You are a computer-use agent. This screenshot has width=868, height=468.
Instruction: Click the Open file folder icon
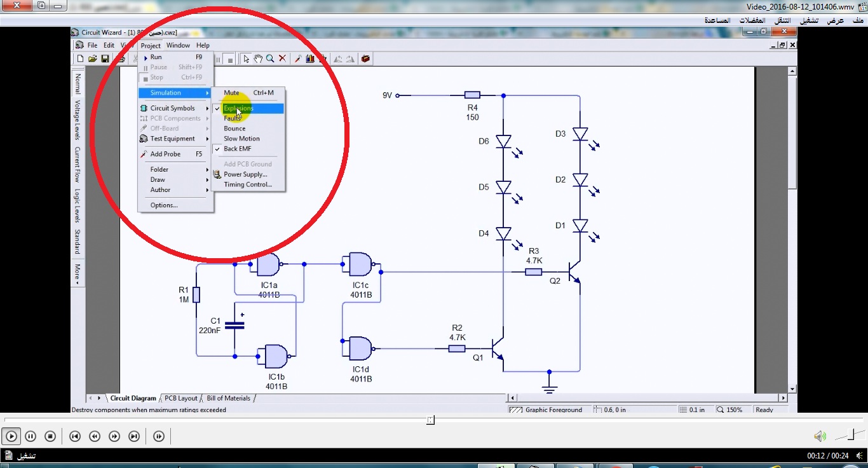point(93,59)
